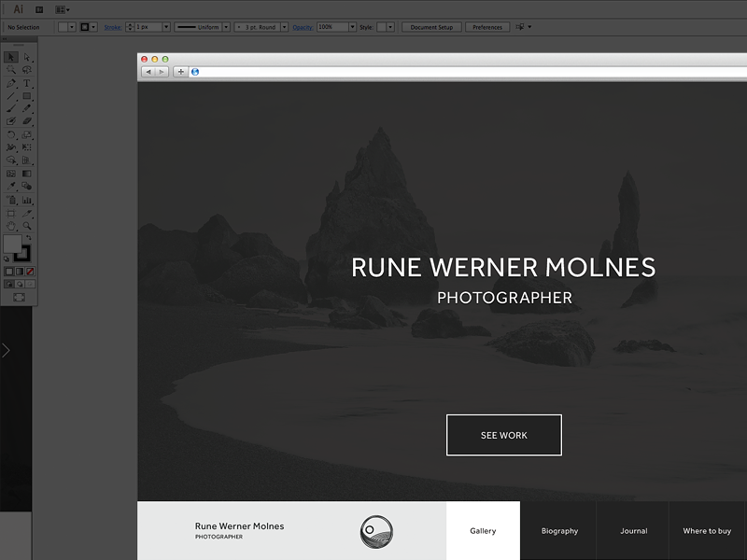
Task: Select the Rotate tool
Action: click(x=11, y=136)
